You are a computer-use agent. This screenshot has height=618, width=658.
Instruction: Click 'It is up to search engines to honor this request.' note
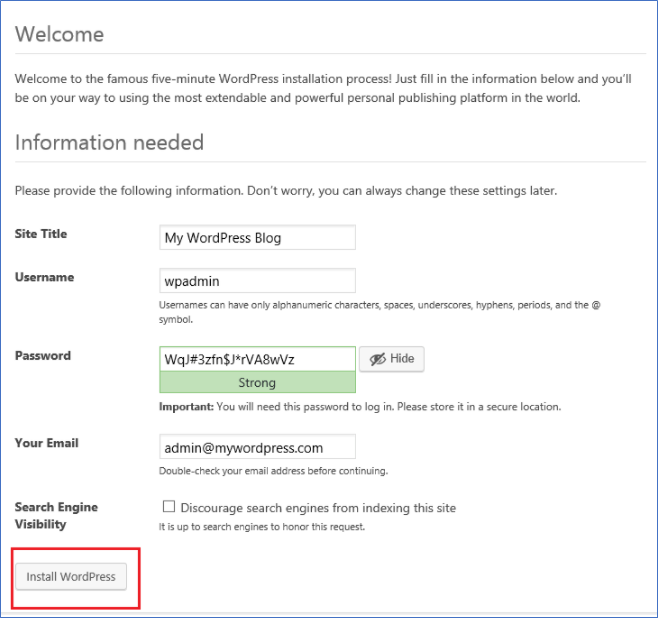pos(262,527)
